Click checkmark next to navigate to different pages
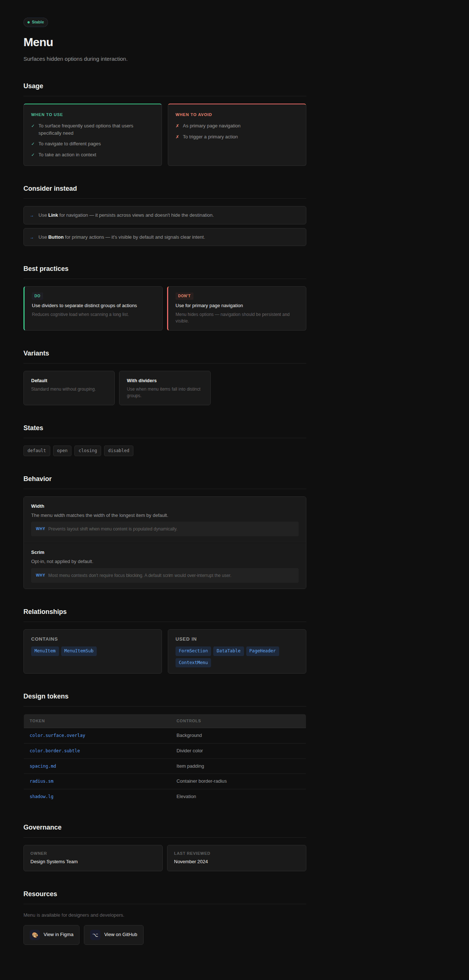 click(33, 144)
